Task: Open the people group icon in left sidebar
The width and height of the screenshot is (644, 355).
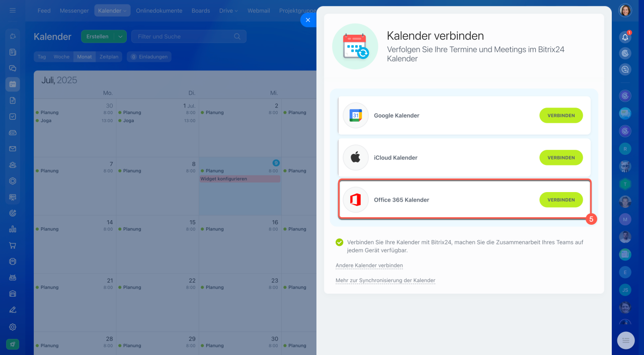Action: click(x=13, y=165)
